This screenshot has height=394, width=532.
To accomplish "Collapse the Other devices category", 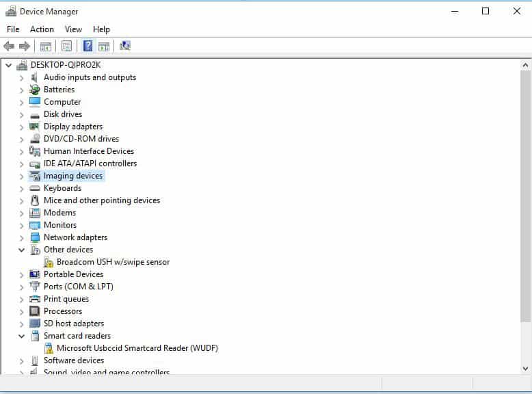I will pyautogui.click(x=21, y=250).
